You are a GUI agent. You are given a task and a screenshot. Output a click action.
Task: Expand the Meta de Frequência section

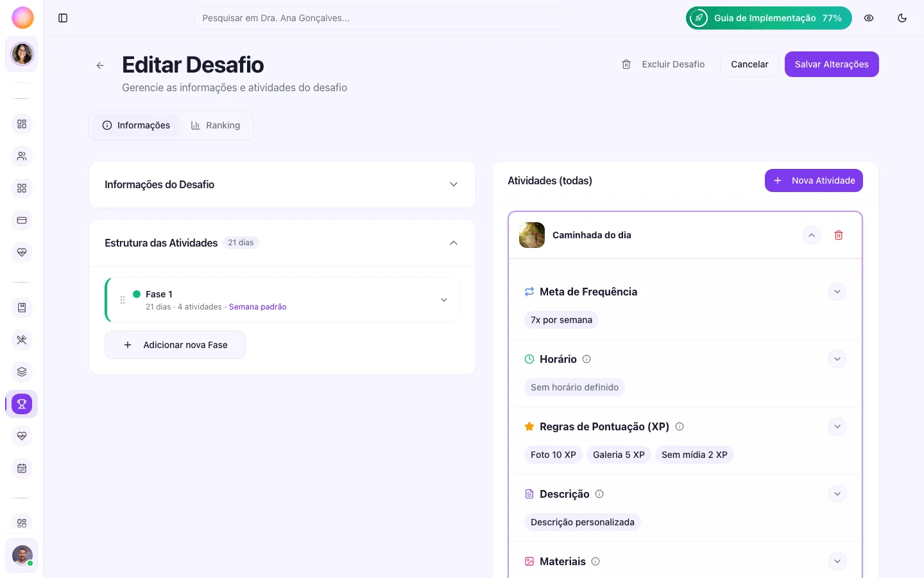pyautogui.click(x=837, y=292)
